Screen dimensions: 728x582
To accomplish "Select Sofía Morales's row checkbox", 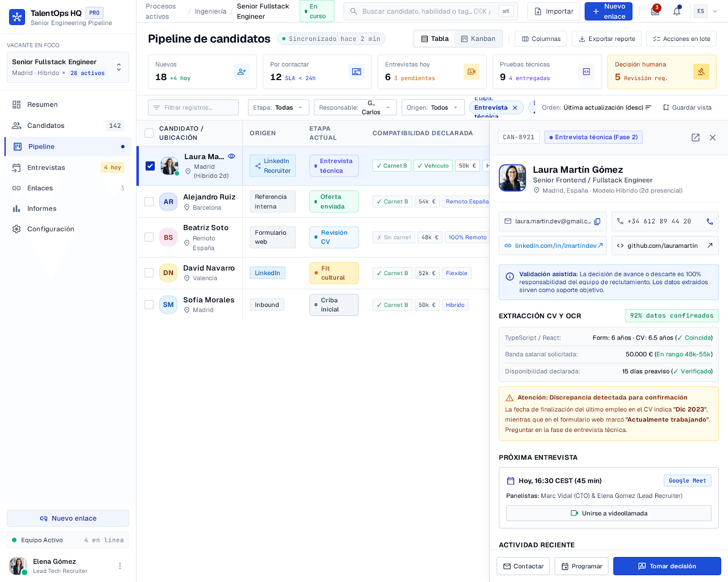I will (x=149, y=305).
